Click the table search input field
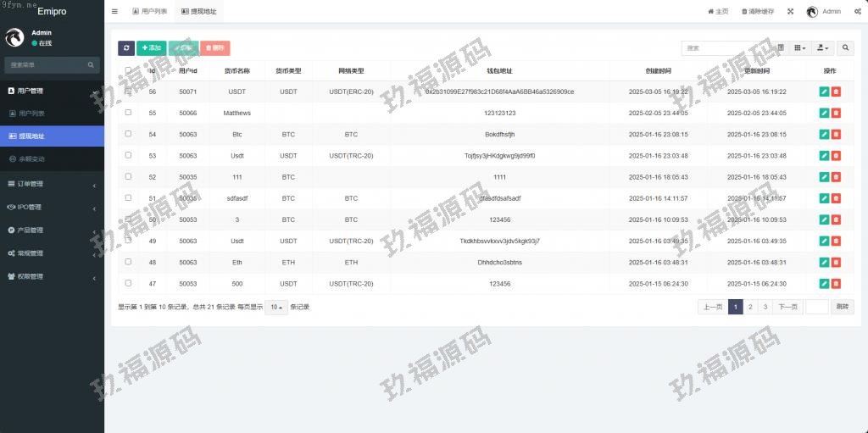 (x=725, y=48)
